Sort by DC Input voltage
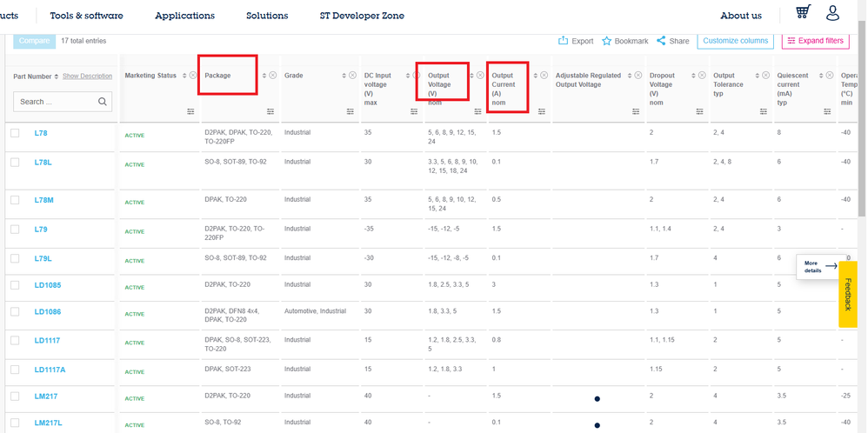The width and height of the screenshot is (868, 433). [408, 76]
